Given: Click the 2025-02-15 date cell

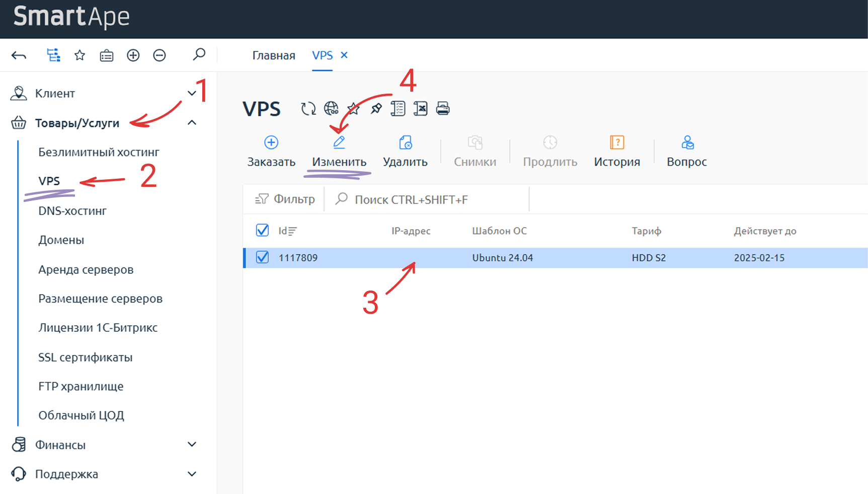Looking at the screenshot, I should 759,258.
